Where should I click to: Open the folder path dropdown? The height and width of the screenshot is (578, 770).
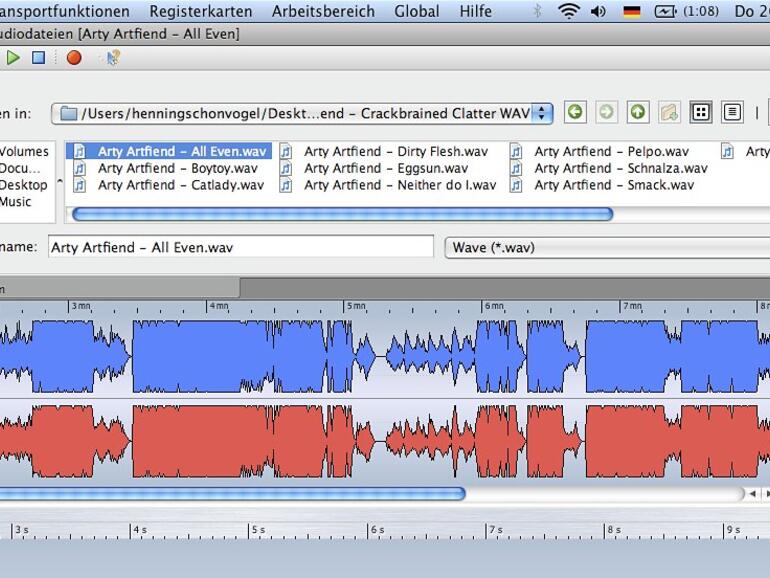point(542,113)
